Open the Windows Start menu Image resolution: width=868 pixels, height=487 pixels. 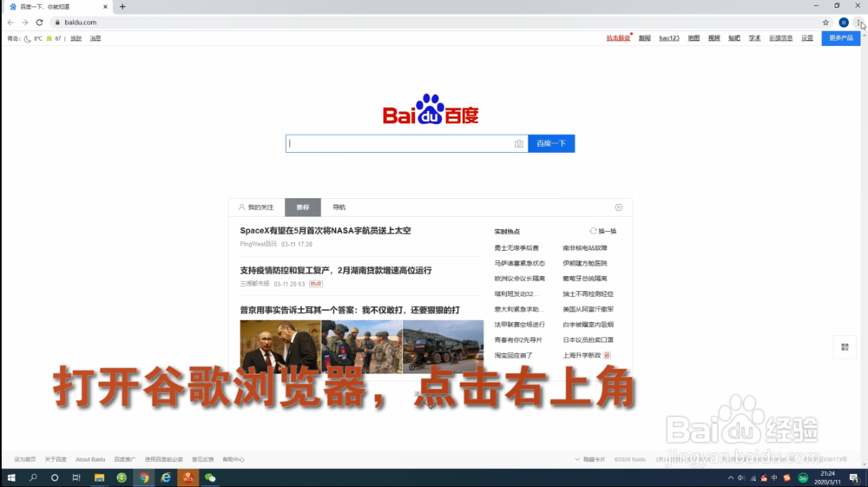click(11, 477)
